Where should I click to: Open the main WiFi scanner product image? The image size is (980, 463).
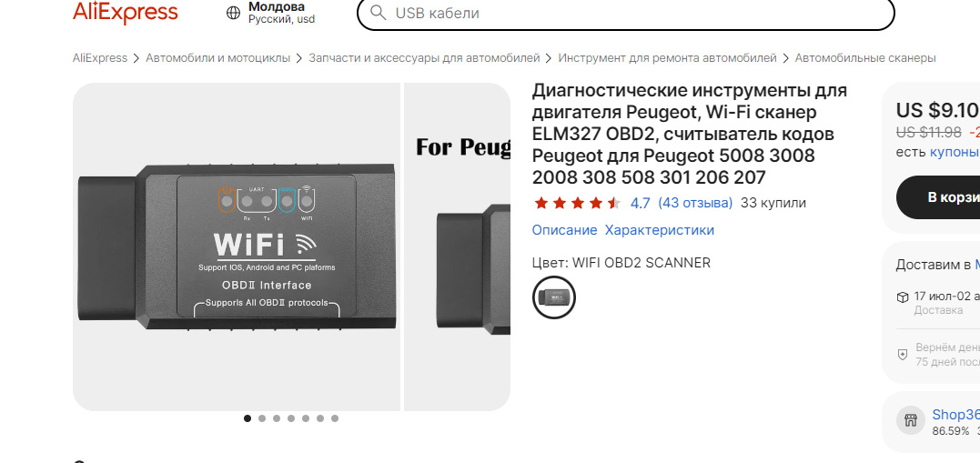237,247
